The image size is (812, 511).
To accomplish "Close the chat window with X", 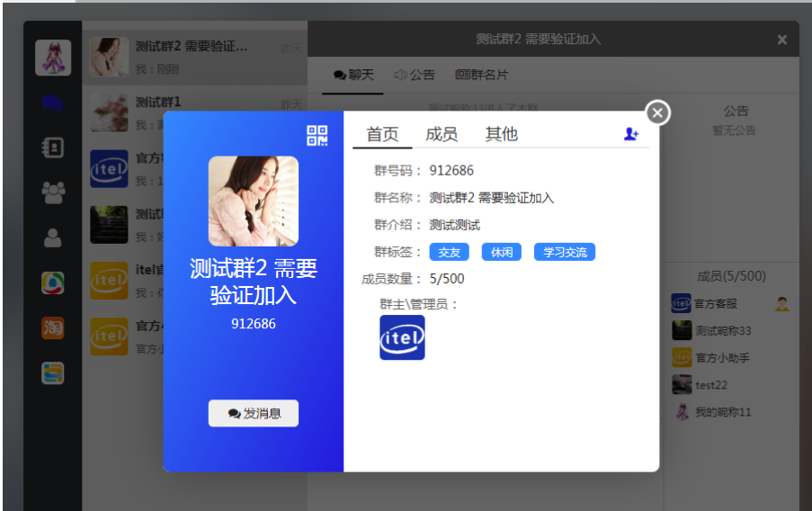I will tap(782, 40).
